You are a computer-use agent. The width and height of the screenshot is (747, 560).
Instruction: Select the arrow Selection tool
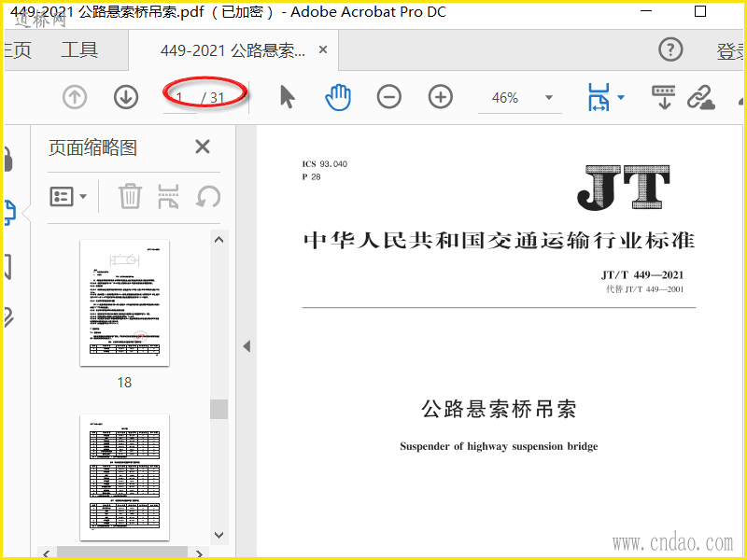[287, 97]
